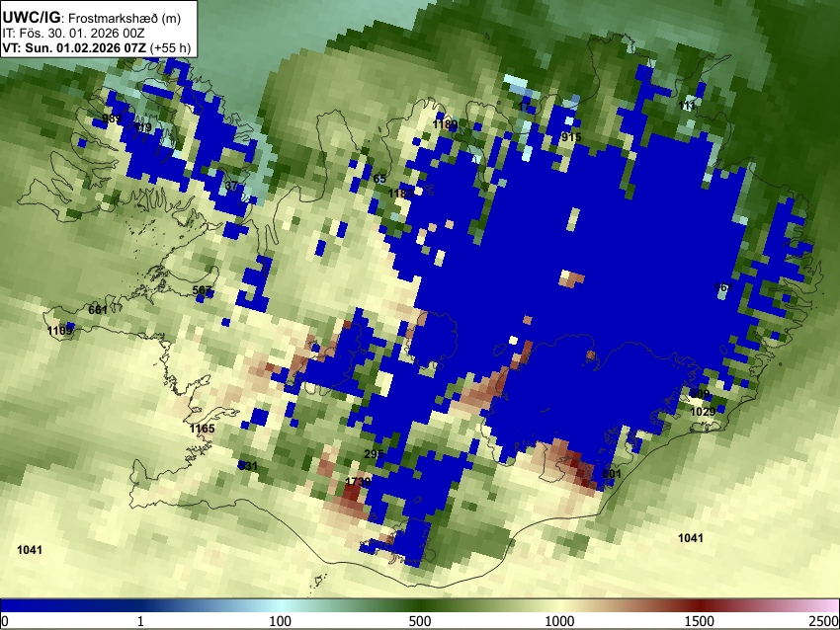840x630 pixels.
Task: Click the 295 value on the map
Action: (374, 454)
